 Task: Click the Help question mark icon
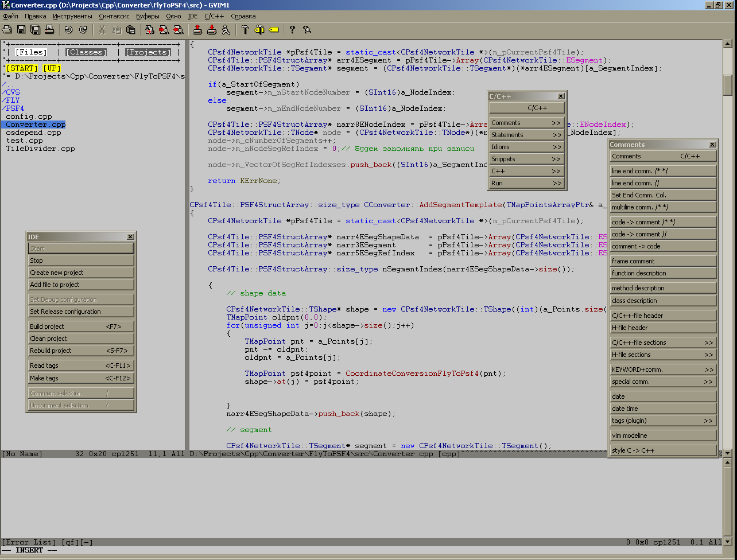click(292, 29)
